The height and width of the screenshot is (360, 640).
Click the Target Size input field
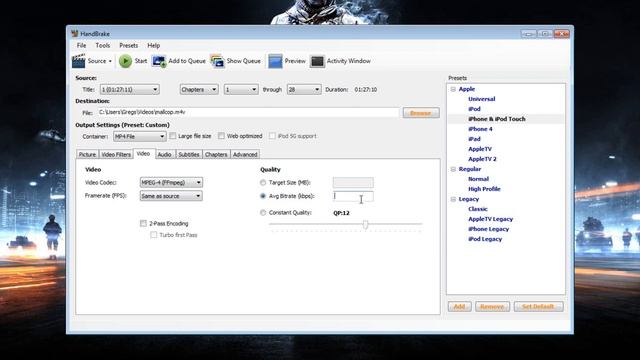tap(353, 182)
